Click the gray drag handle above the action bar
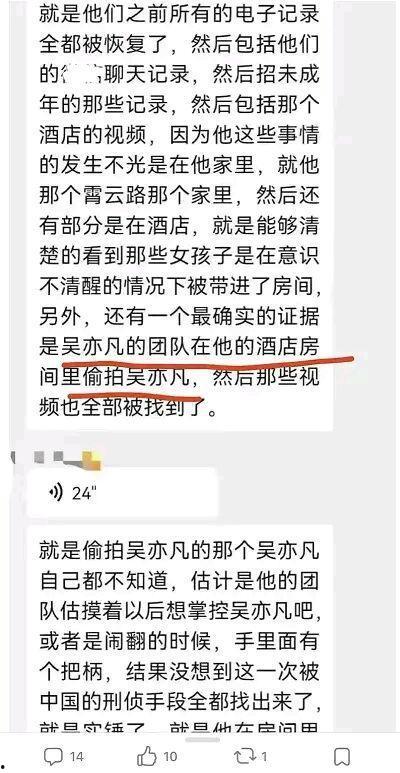The image size is (400, 773). point(203,740)
